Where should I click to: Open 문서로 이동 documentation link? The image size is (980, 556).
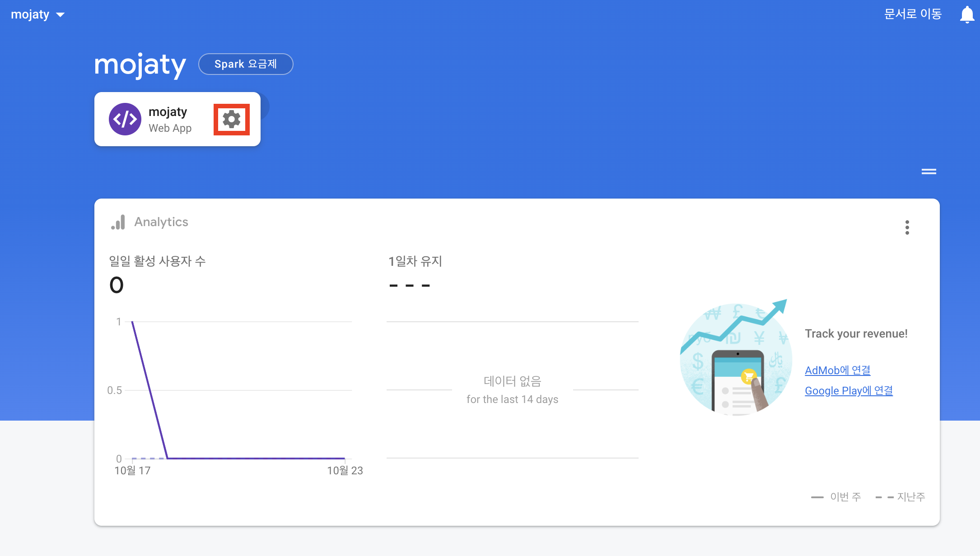(912, 14)
